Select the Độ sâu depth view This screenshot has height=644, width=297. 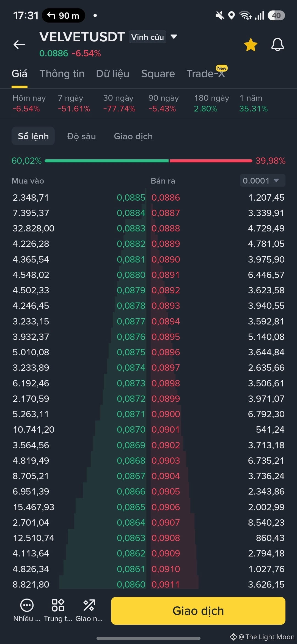pyautogui.click(x=81, y=136)
